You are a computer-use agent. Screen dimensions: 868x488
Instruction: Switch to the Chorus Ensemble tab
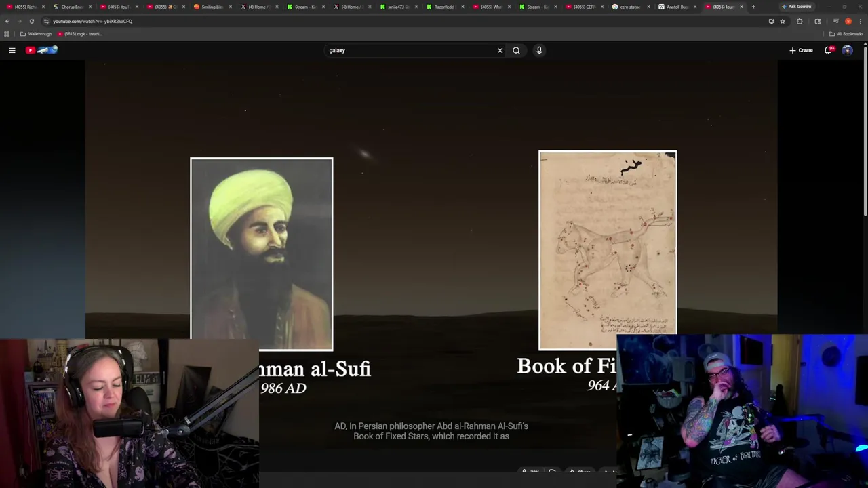72,7
